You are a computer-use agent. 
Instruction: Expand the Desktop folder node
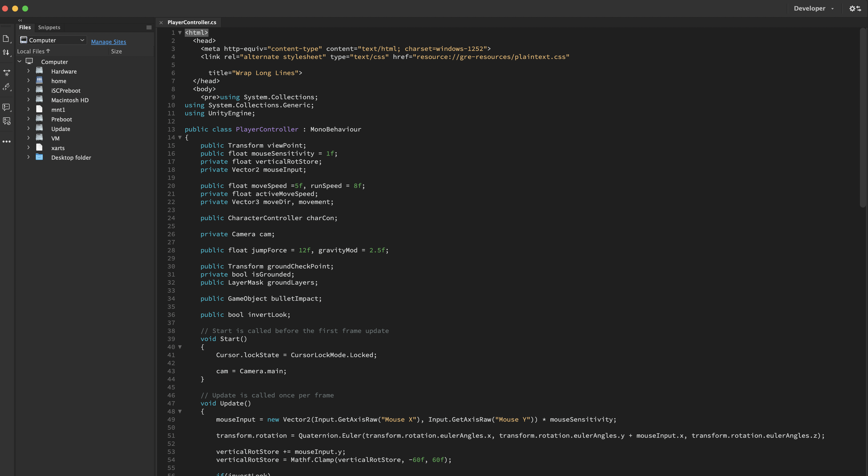pos(28,157)
